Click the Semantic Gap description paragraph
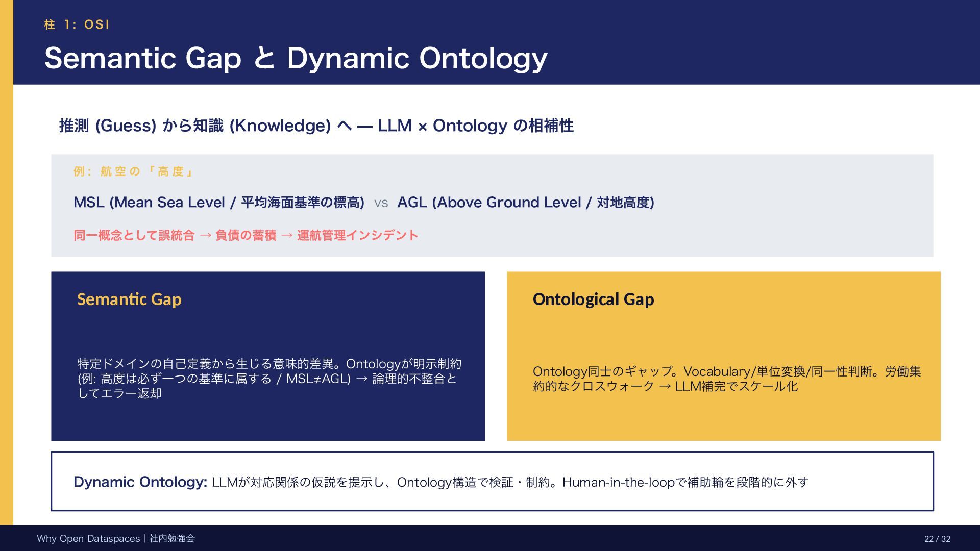The height and width of the screenshot is (551, 980). point(268,378)
